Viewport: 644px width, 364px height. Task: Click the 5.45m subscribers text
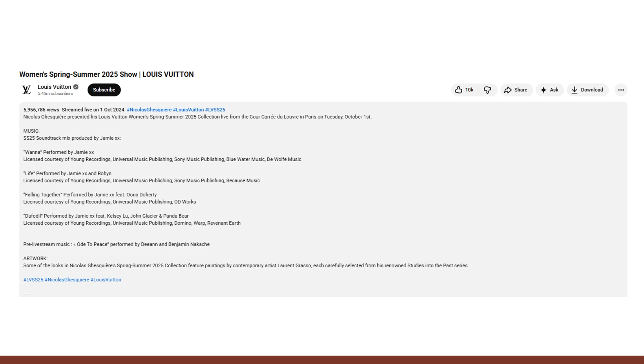coord(55,94)
